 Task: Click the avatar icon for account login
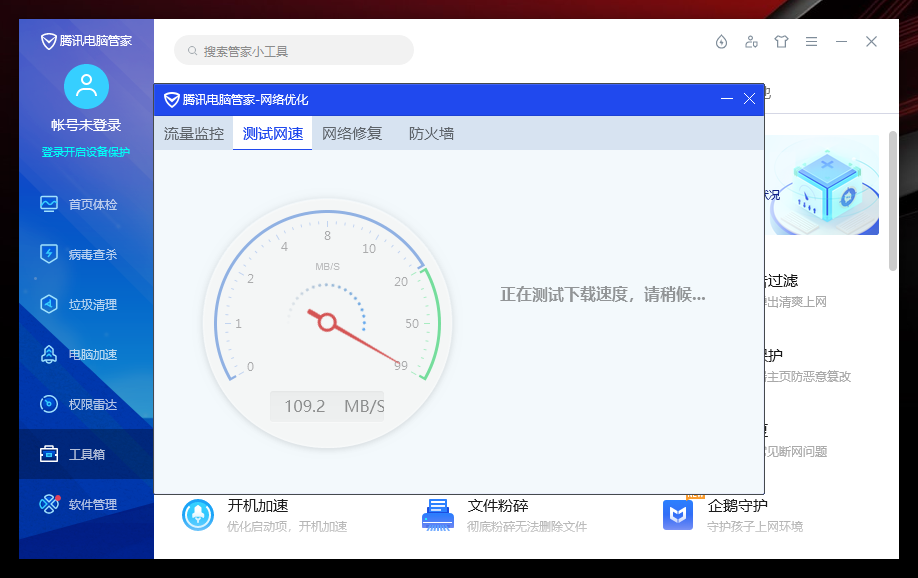86,87
